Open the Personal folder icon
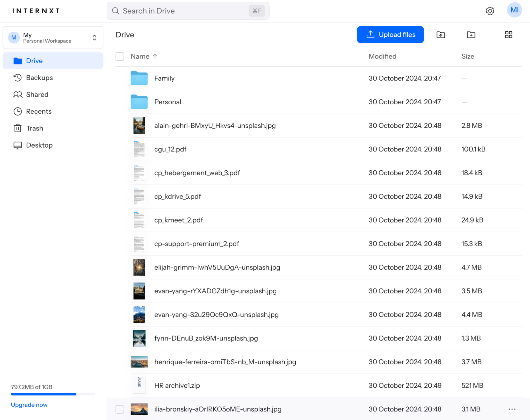Image resolution: width=530 pixels, height=420 pixels. point(139,102)
